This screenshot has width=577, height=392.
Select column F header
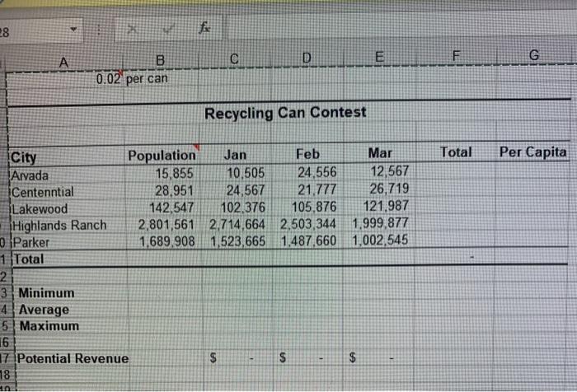(x=456, y=55)
